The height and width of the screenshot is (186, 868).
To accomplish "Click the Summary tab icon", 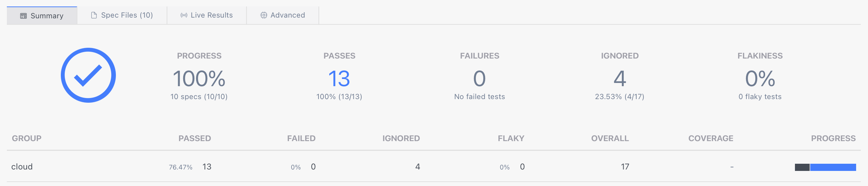I will (x=23, y=16).
